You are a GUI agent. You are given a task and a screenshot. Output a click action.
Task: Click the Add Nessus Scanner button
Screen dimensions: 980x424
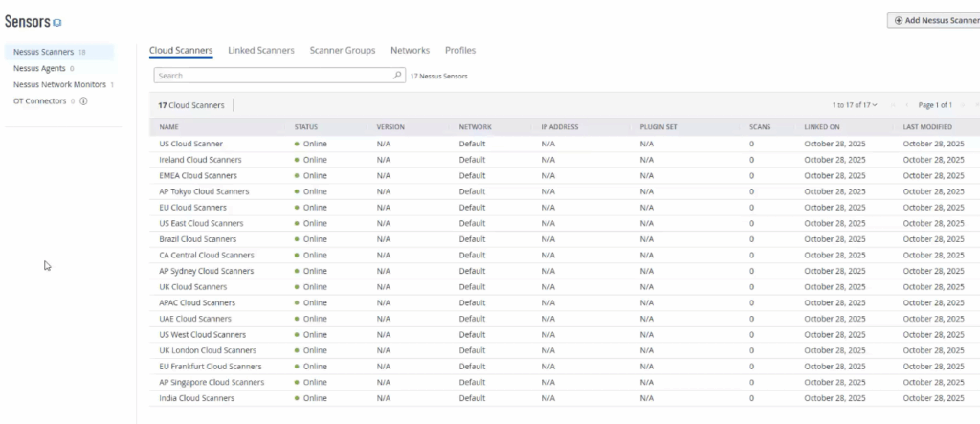coord(935,19)
